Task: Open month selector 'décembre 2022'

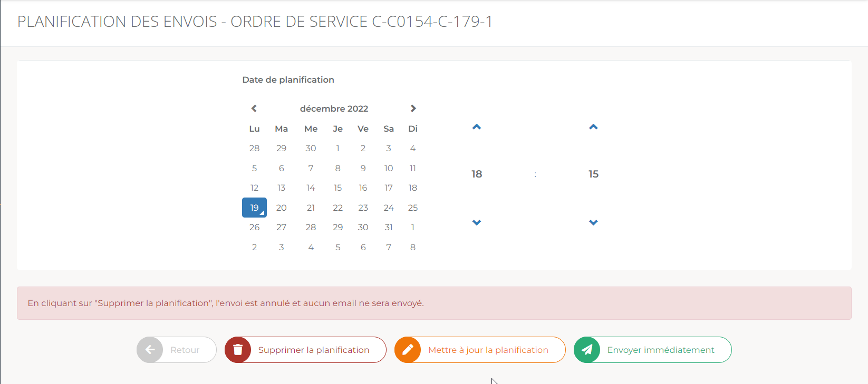Action: click(334, 109)
